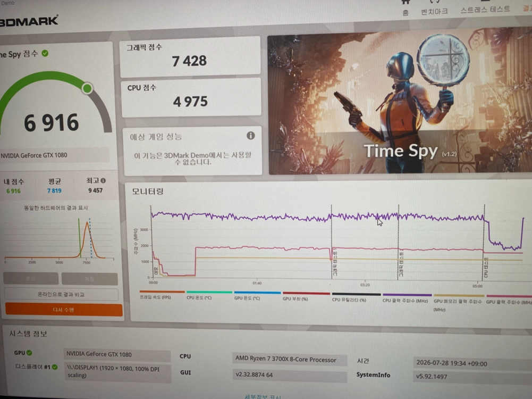
Task: Click 내 점수 value 6 916
Action: (14, 191)
